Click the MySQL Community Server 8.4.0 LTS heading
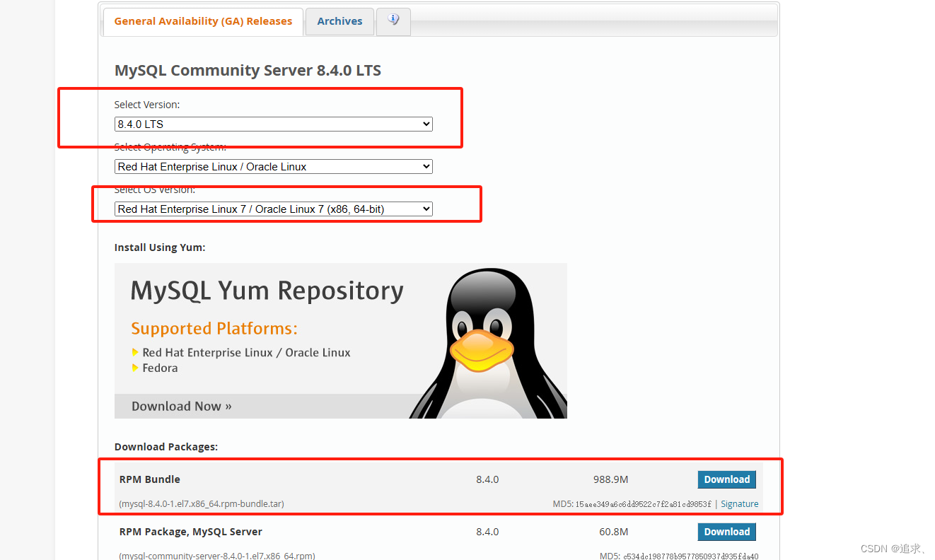Image resolution: width=935 pixels, height=560 pixels. point(248,70)
